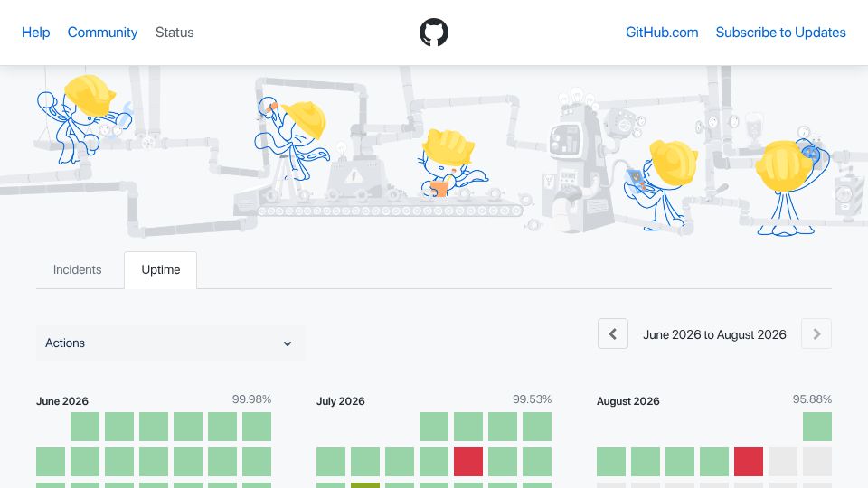
Task: Click the red outage day in August 2026
Action: point(749,462)
